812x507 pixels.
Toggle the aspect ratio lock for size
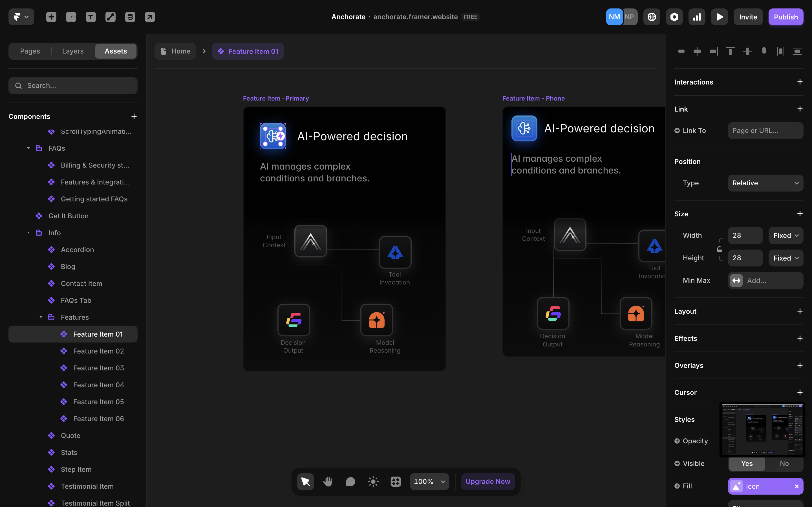(x=720, y=250)
